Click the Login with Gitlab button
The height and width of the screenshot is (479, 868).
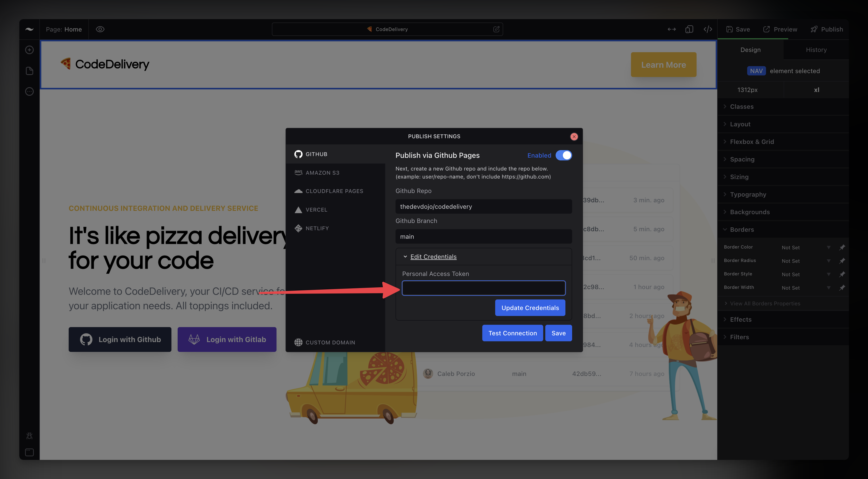(x=227, y=339)
